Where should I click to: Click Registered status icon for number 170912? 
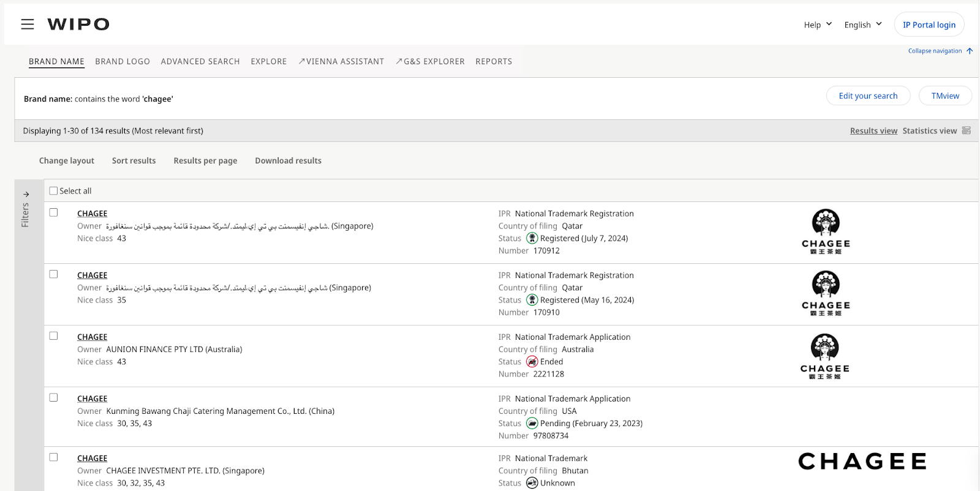pos(532,238)
